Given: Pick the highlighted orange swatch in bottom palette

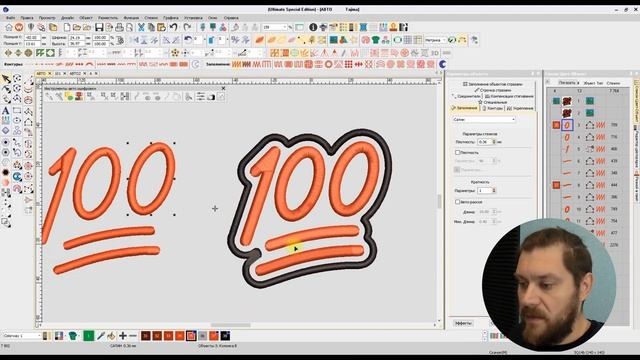Looking at the screenshot, I should [191, 336].
